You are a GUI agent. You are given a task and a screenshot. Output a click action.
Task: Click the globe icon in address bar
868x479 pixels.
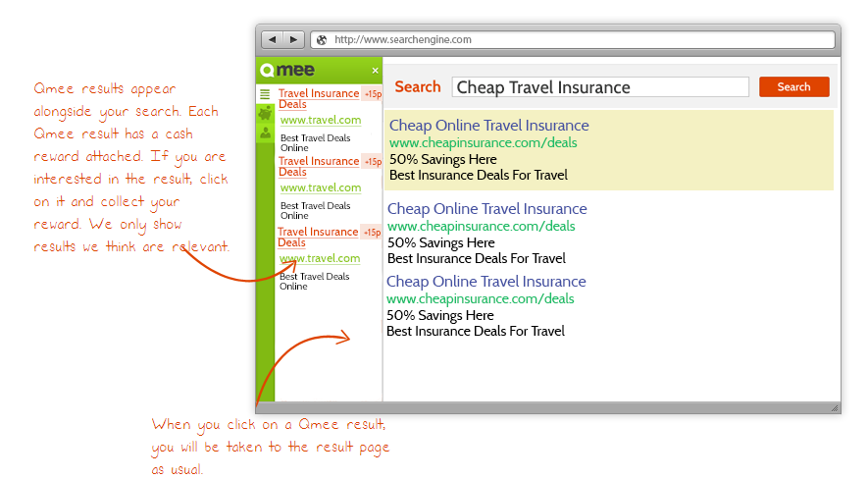point(322,40)
